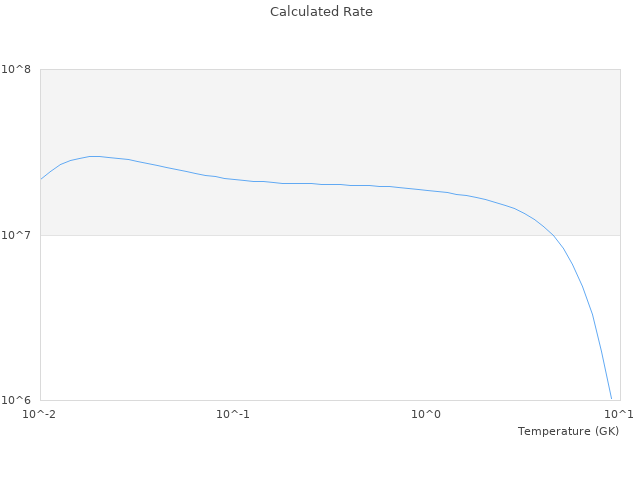Select the 10^6 y-axis label
Image resolution: width=640 pixels, height=480 pixels.
(x=19, y=400)
